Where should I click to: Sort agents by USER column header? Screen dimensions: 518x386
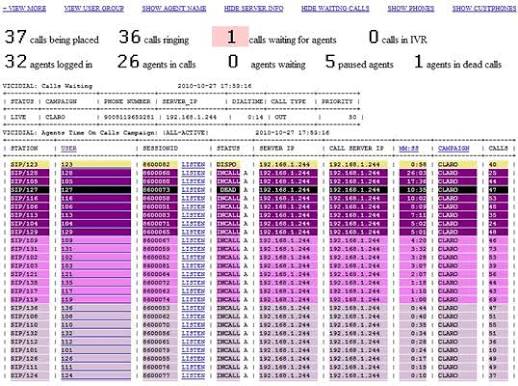click(x=69, y=148)
